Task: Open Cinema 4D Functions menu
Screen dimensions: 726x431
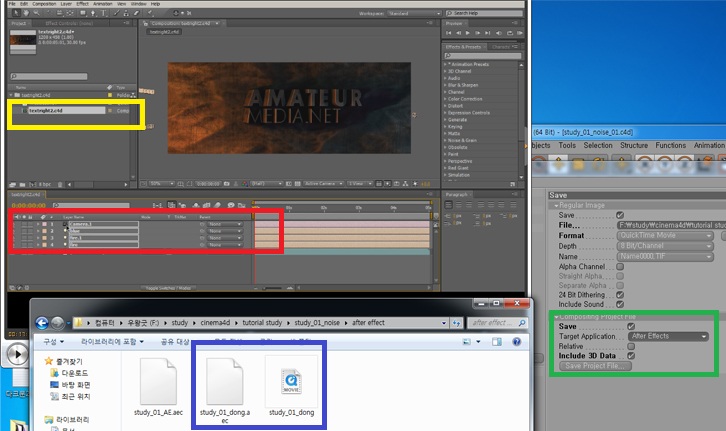Action: [x=670, y=145]
